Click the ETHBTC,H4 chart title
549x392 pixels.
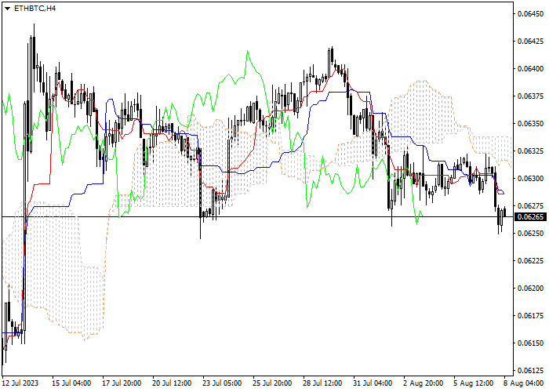(x=35, y=9)
